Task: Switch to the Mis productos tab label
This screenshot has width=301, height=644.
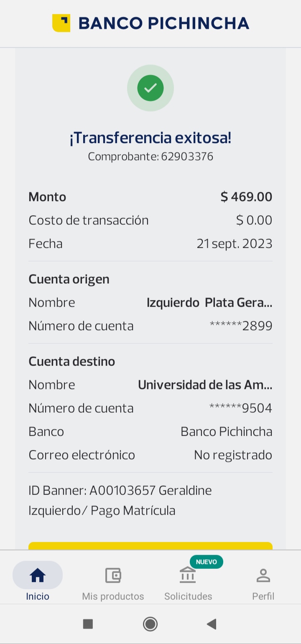Action: [113, 596]
